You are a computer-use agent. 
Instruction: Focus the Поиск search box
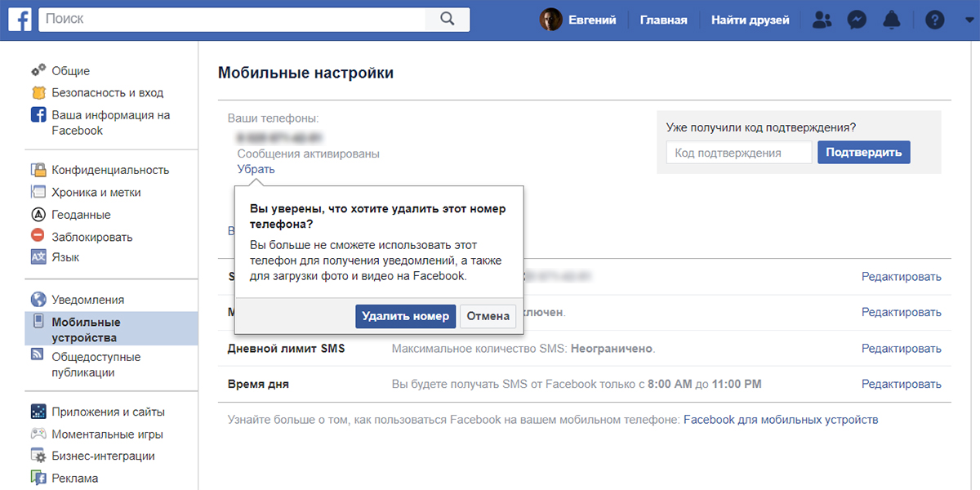pos(231,19)
